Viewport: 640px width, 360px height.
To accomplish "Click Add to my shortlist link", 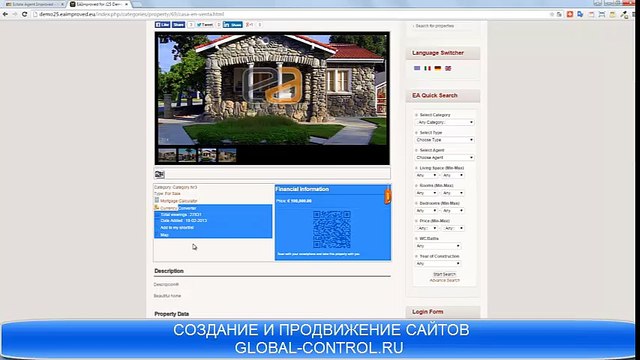I will (x=177, y=227).
